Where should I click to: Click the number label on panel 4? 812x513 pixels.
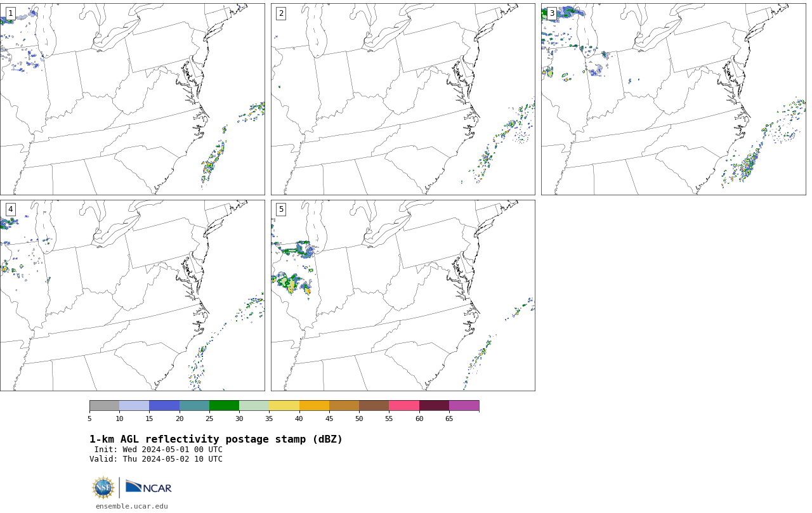[10, 209]
